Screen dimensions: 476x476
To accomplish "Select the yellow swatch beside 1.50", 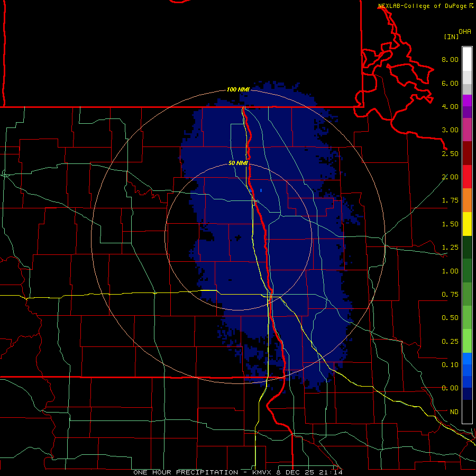I will point(467,224).
